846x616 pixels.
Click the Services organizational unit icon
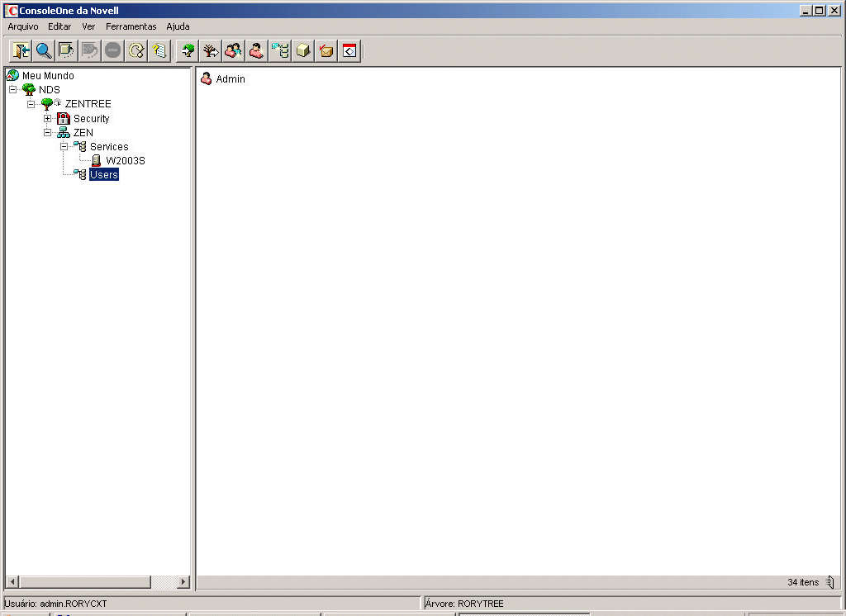click(x=80, y=146)
